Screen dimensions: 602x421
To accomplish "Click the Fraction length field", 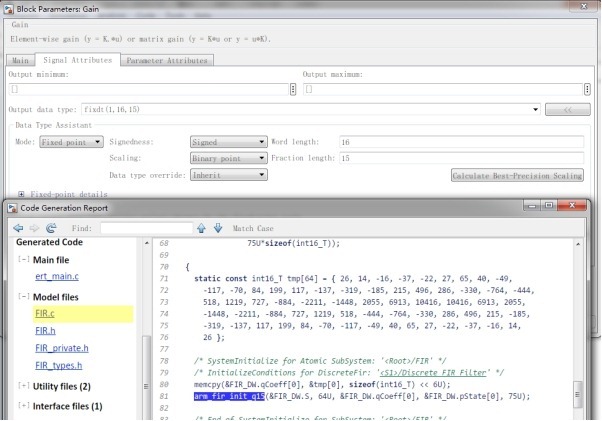I will pyautogui.click(x=461, y=158).
